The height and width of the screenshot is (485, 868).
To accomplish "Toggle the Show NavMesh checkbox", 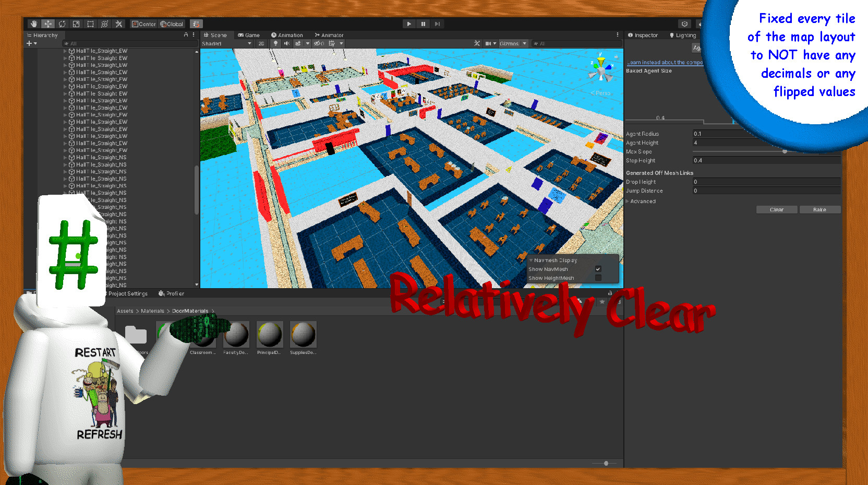I will [598, 269].
